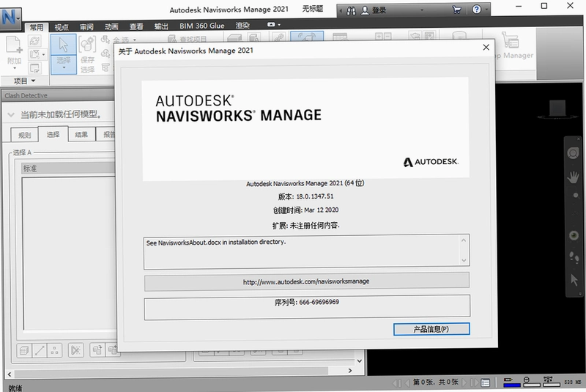Open the BIM 360 Glue ribbon tab
The image size is (586, 392).
[x=202, y=26]
